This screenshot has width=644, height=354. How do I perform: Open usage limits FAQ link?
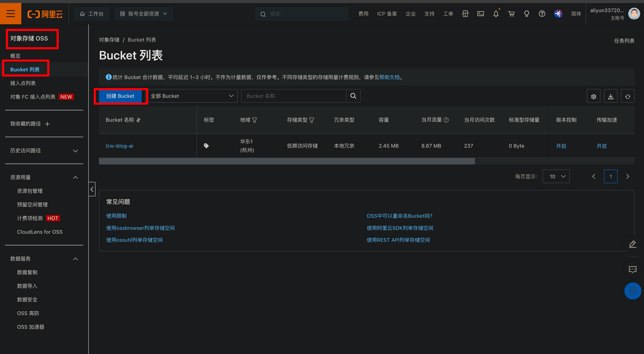coord(116,216)
